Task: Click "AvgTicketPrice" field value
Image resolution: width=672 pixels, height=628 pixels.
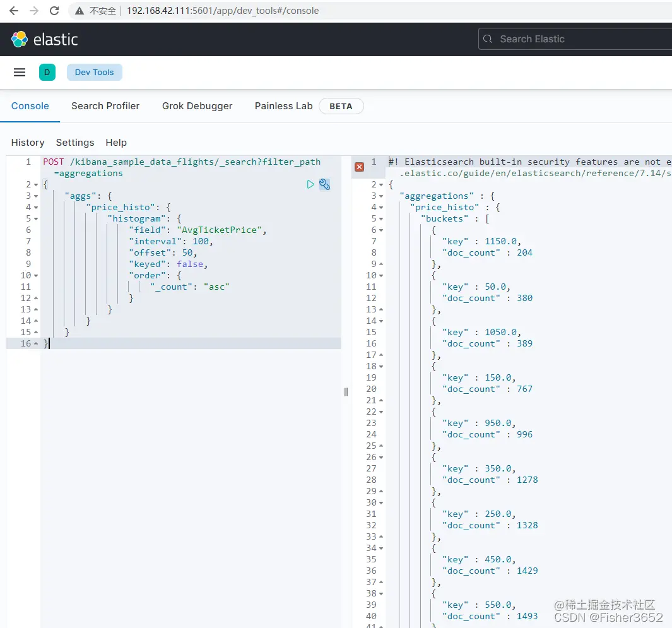Action: pyautogui.click(x=219, y=230)
